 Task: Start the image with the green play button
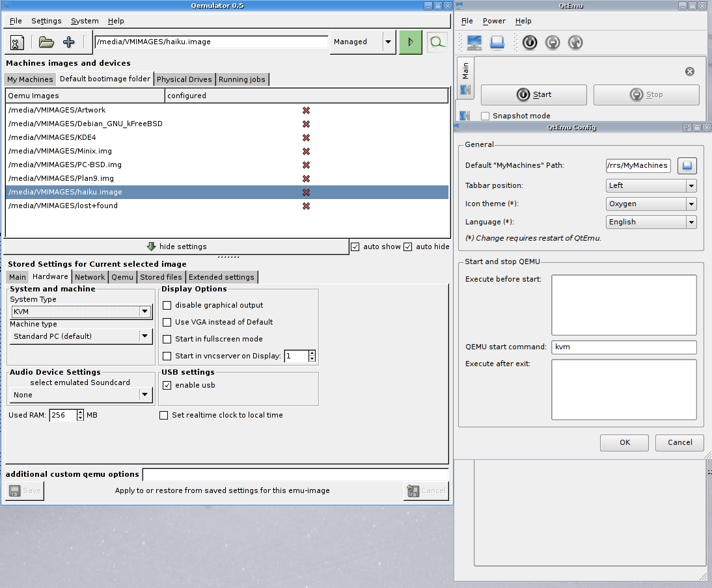tap(411, 42)
